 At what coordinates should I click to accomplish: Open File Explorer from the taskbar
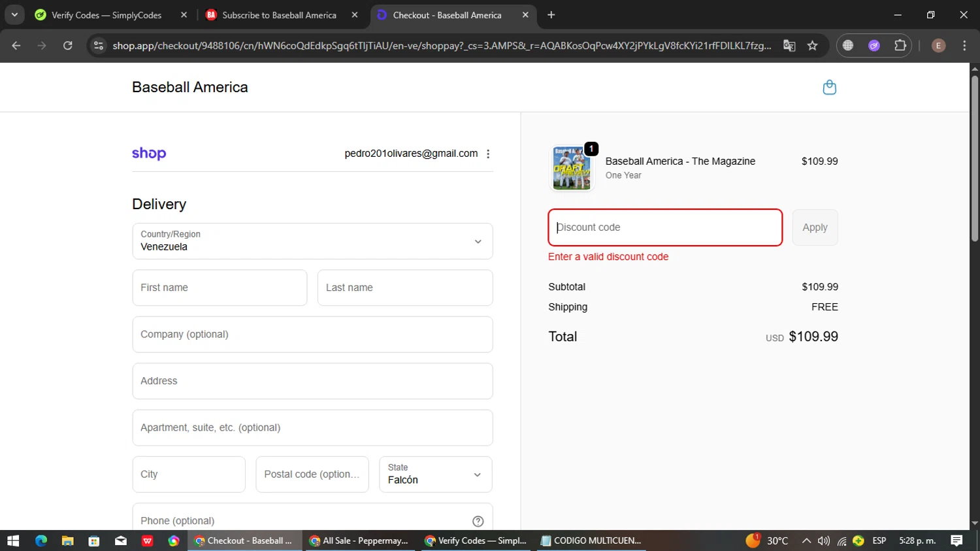point(67,541)
